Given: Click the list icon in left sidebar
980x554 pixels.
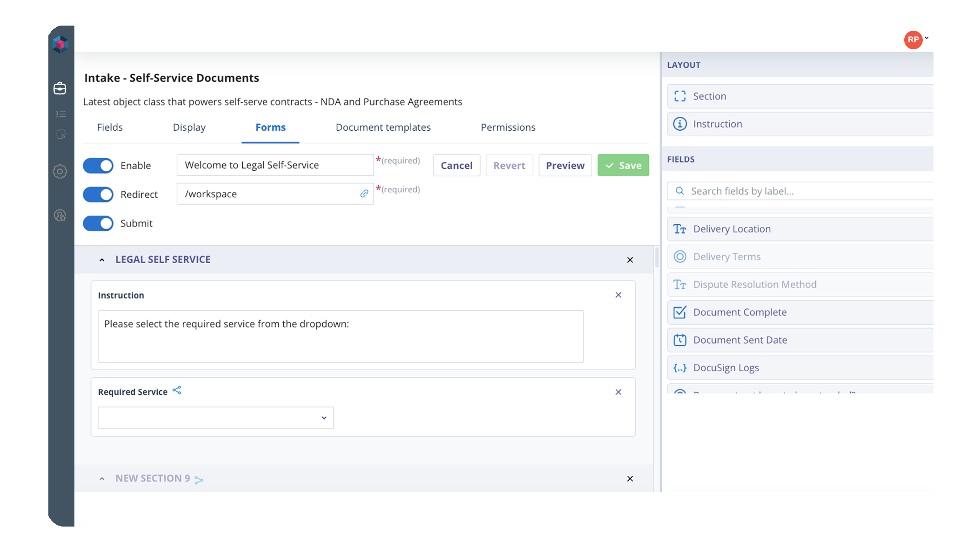Looking at the screenshot, I should tap(61, 114).
